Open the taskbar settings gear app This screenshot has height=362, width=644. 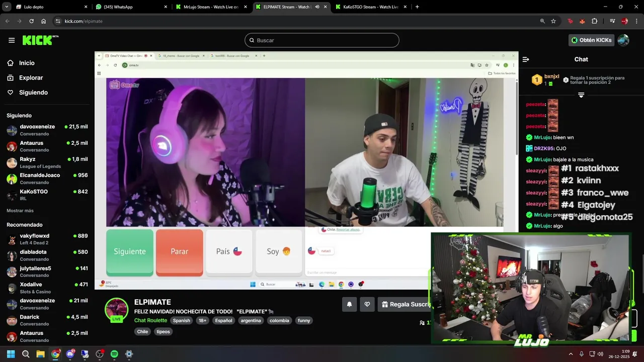pyautogui.click(x=129, y=354)
